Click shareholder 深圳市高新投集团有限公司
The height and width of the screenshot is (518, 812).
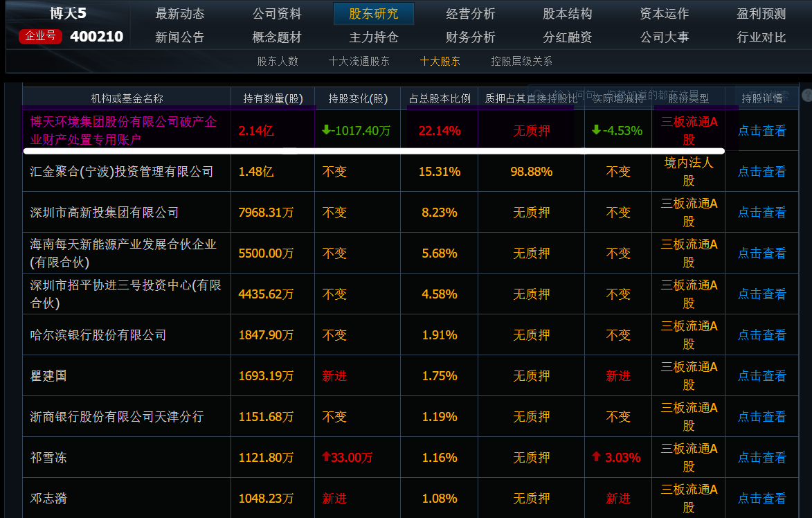(x=104, y=213)
